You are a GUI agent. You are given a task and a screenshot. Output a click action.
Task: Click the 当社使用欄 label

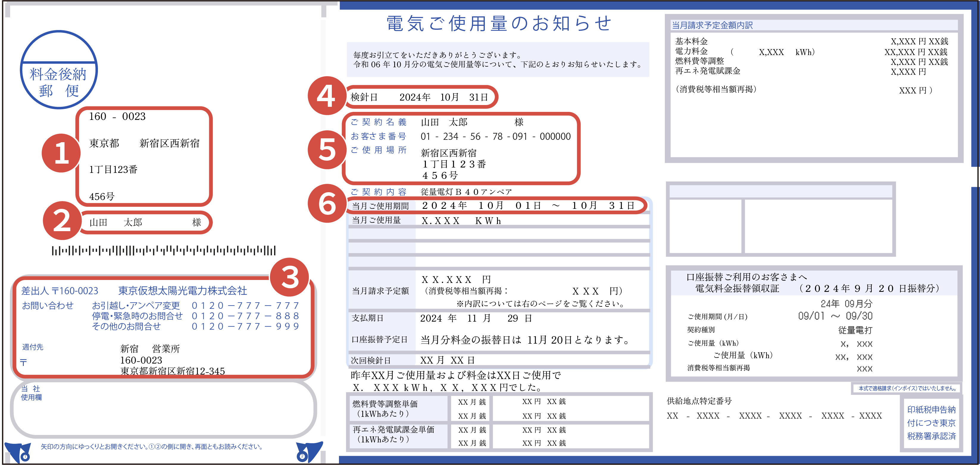click(x=31, y=393)
